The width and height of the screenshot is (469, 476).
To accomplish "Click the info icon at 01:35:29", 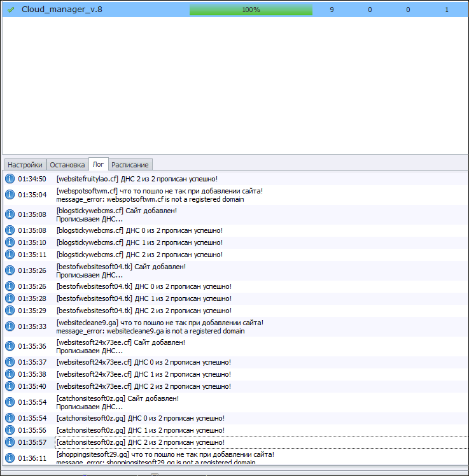I will pyautogui.click(x=10, y=311).
